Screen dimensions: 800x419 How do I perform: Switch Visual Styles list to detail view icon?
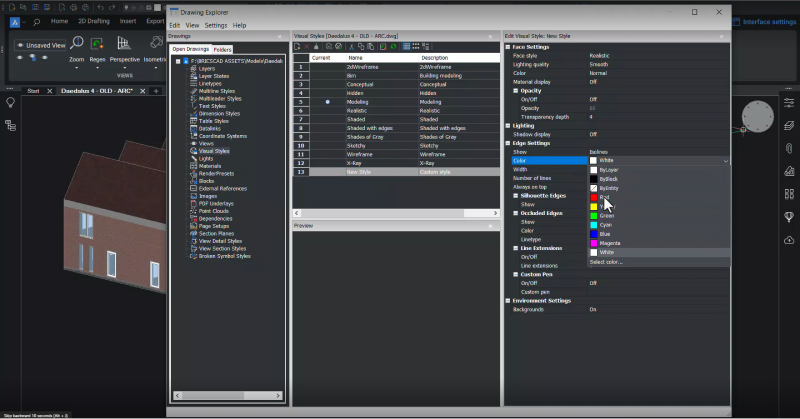406,46
